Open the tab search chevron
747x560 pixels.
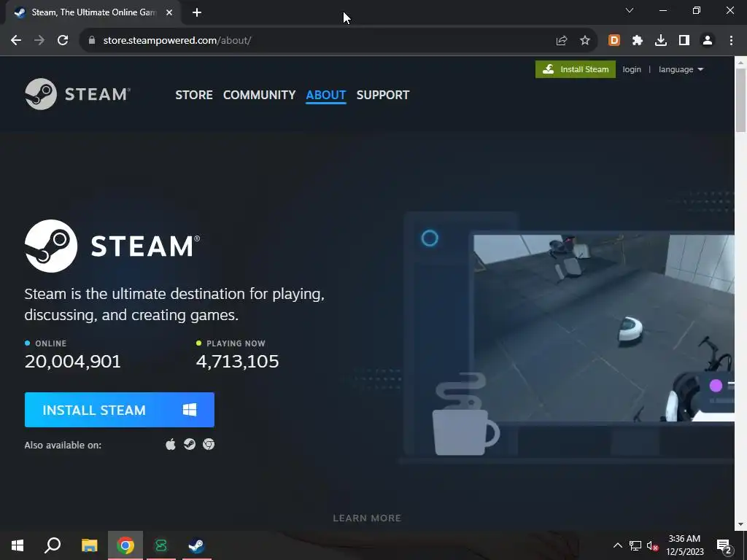pos(630,10)
